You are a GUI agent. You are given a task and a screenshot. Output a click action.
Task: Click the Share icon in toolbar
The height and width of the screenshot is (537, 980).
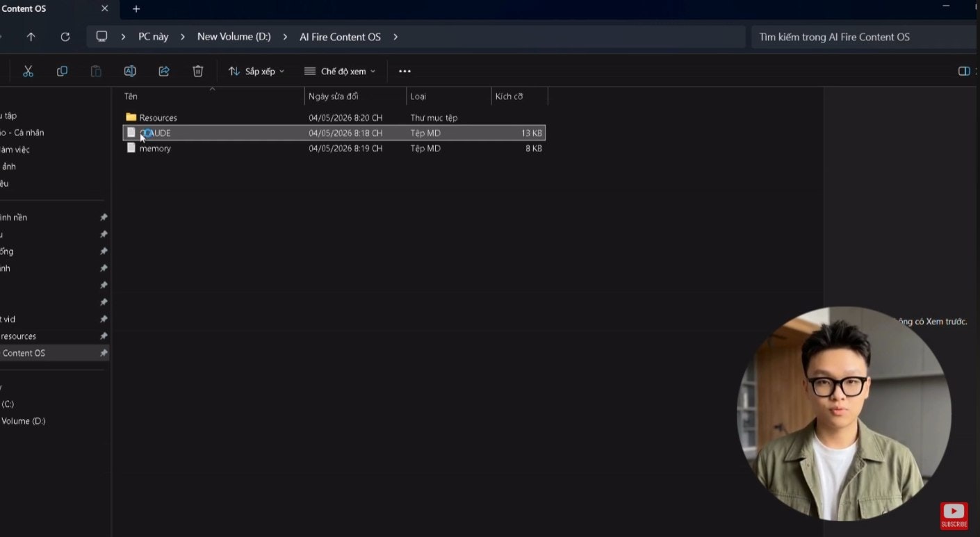tap(164, 71)
